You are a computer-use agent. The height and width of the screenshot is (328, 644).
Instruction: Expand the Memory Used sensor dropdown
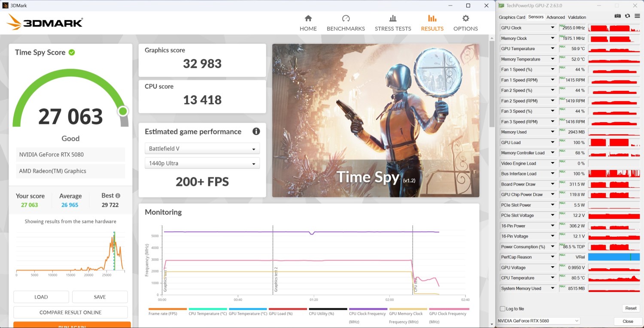[553, 132]
